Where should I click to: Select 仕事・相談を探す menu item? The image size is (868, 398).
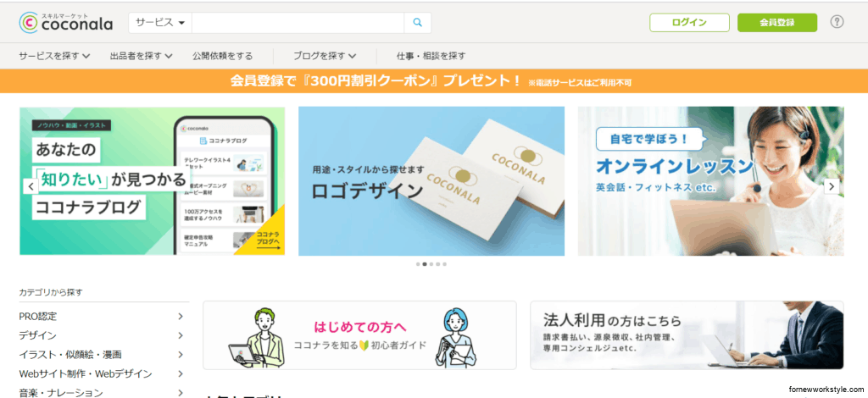[x=431, y=56]
